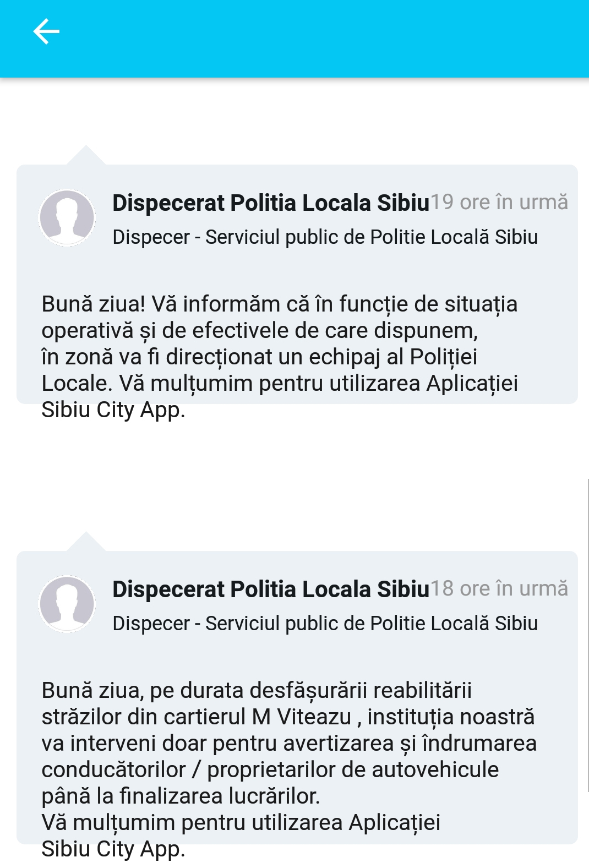This screenshot has width=589, height=868.
Task: Click the blue header bar
Action: click(294, 39)
